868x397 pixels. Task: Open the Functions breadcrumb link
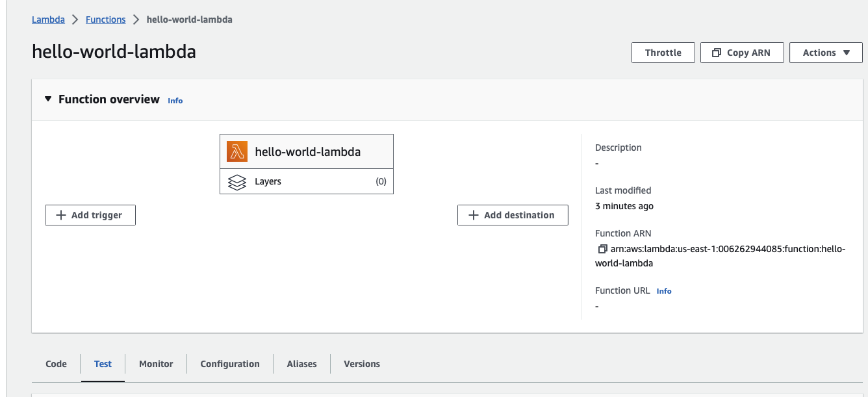click(x=105, y=19)
